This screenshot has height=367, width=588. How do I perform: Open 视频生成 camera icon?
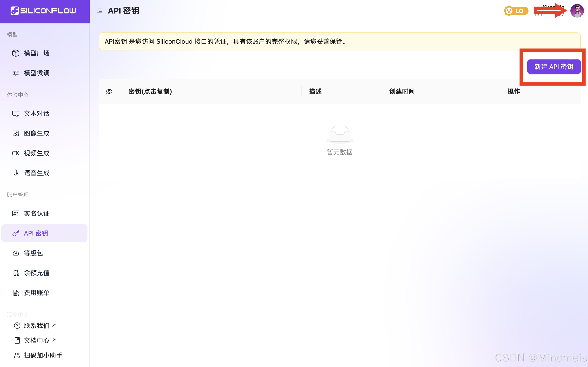[x=16, y=153]
